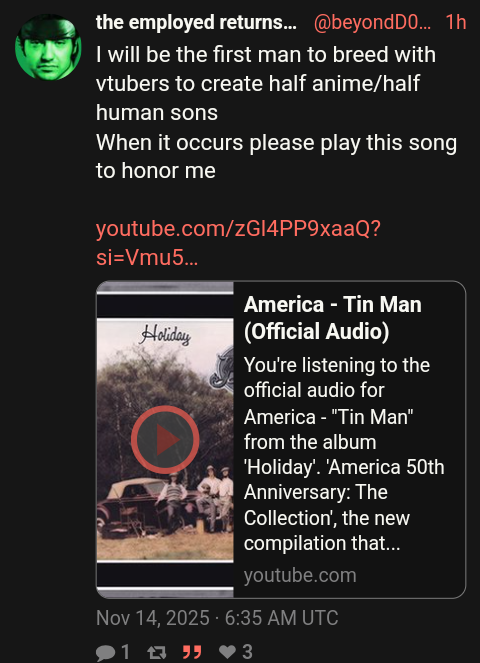The image size is (480, 663).
Task: Play the Tin Man video preview
Action: (165, 440)
